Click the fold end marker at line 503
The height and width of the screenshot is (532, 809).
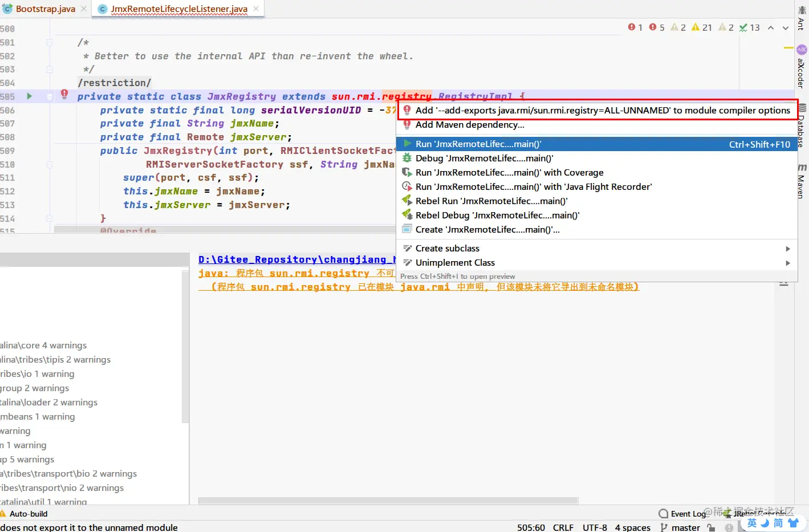(x=50, y=70)
